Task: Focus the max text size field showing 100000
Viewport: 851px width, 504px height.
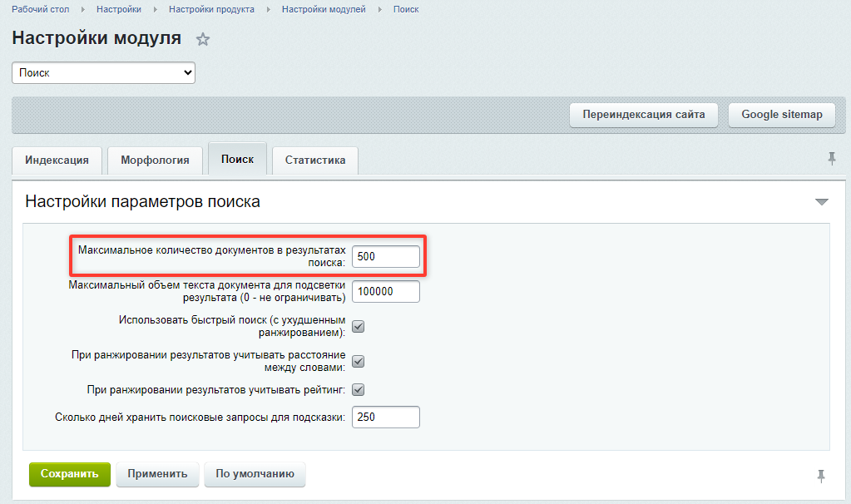Action: pyautogui.click(x=386, y=291)
